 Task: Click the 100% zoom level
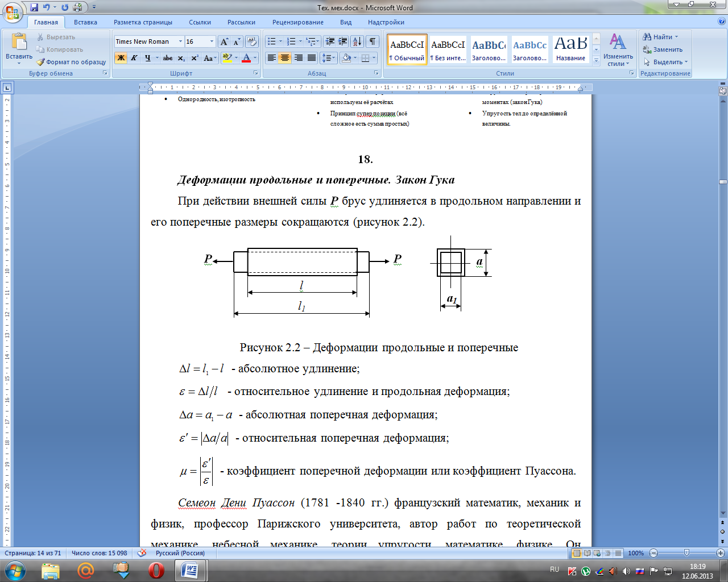pos(636,553)
